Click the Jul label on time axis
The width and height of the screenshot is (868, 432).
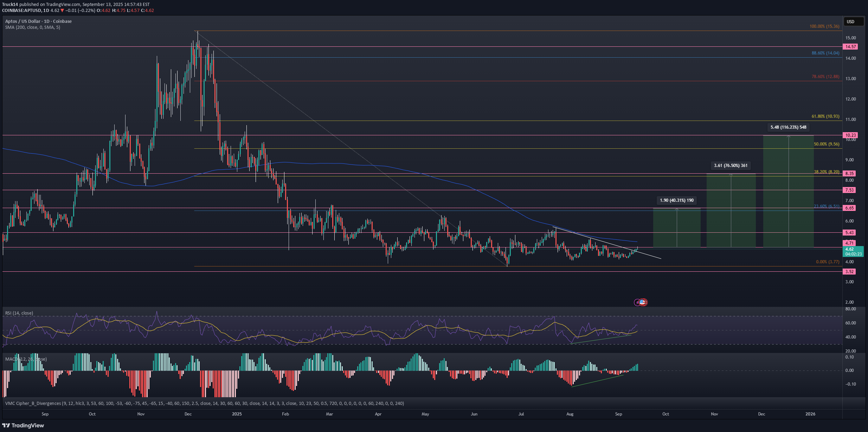521,414
